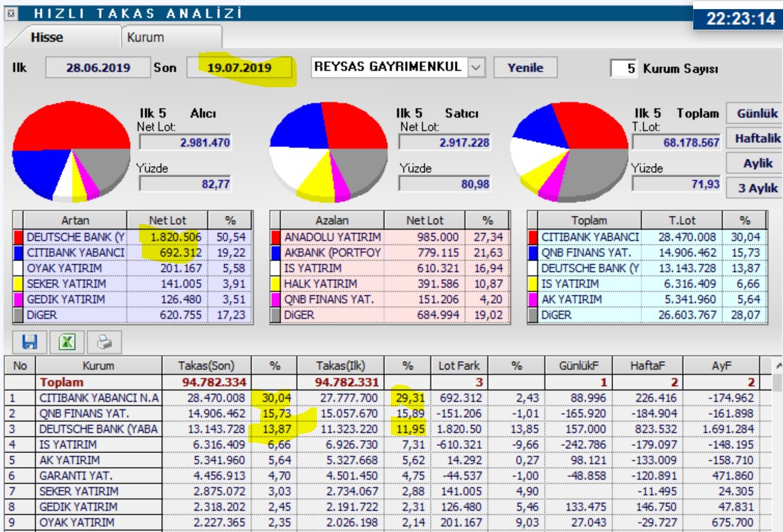Viewport: 783px width, 532px height.
Task: Click the Kurum column header in bottom table
Action: pyautogui.click(x=98, y=366)
